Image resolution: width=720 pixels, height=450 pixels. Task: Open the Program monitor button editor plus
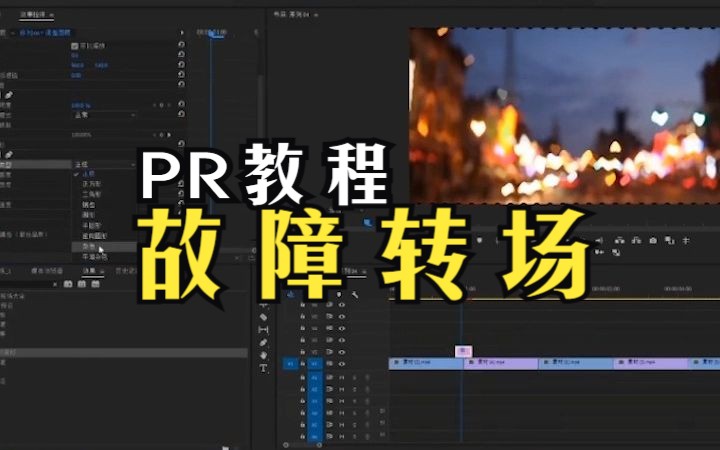click(x=686, y=240)
